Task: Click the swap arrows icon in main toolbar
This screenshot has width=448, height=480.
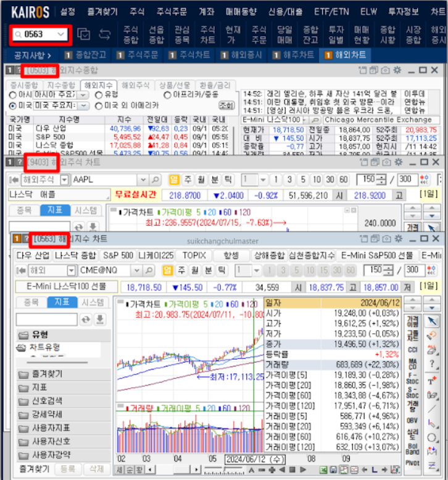Action: tap(105, 34)
